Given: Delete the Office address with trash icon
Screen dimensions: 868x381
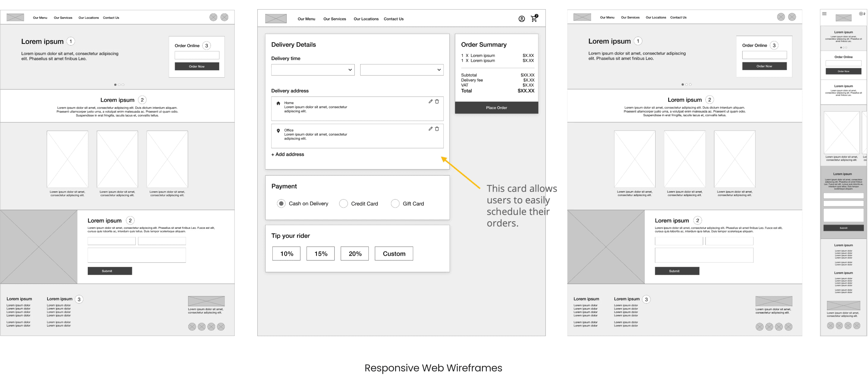Looking at the screenshot, I should (437, 129).
